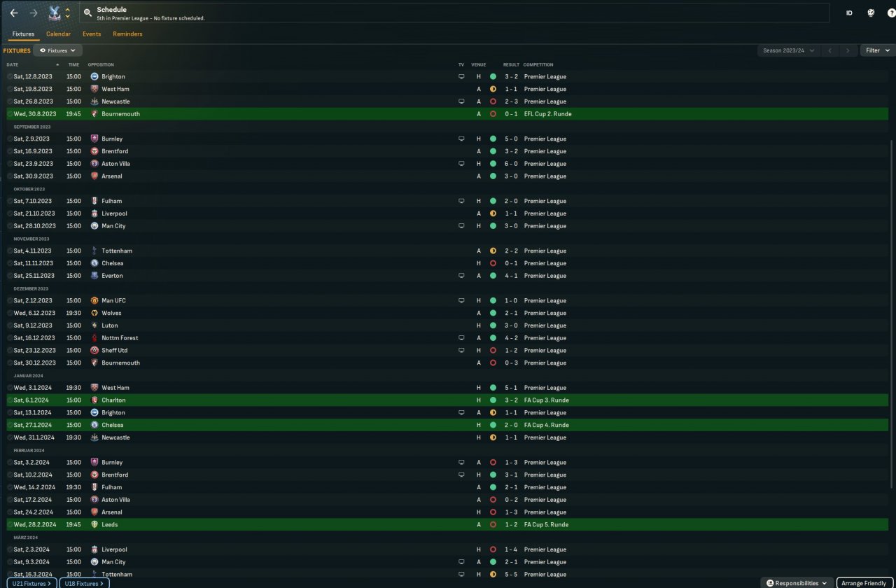Switch to the Events tab
The height and width of the screenshot is (588, 896).
pos(92,34)
